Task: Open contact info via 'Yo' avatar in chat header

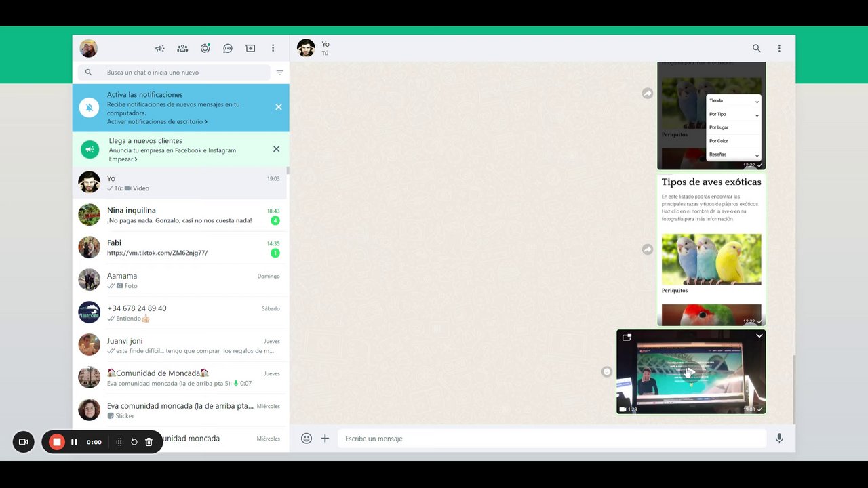Action: click(x=306, y=48)
